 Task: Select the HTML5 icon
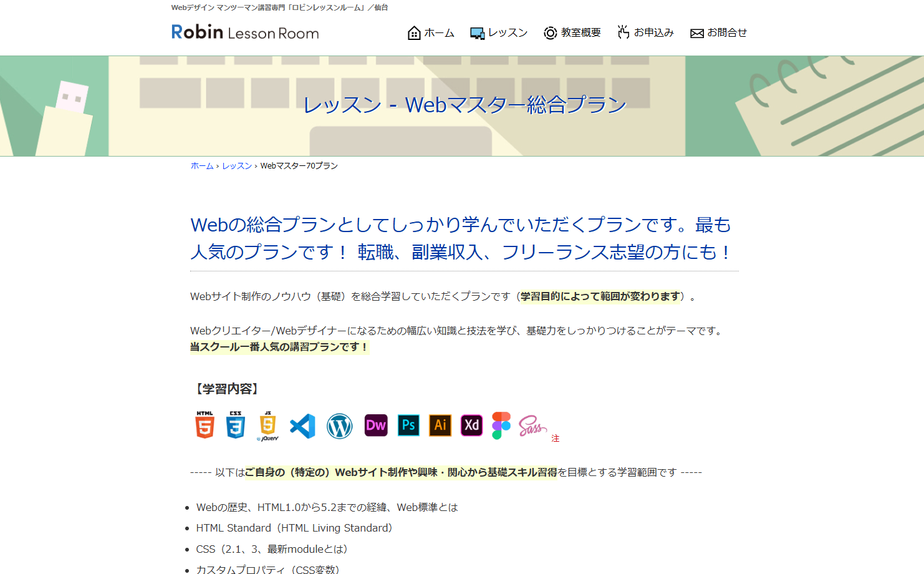(203, 426)
